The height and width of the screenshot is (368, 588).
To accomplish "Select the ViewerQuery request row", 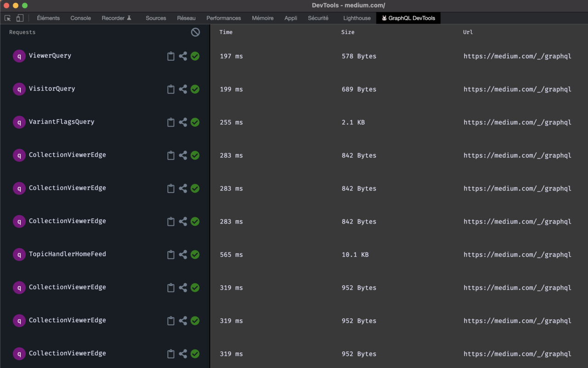I will point(105,56).
